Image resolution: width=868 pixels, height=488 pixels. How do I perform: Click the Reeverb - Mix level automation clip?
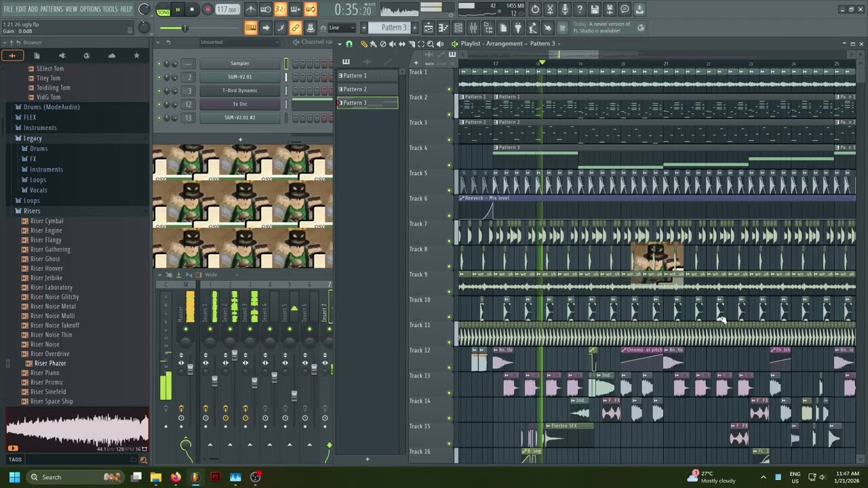pyautogui.click(x=656, y=198)
